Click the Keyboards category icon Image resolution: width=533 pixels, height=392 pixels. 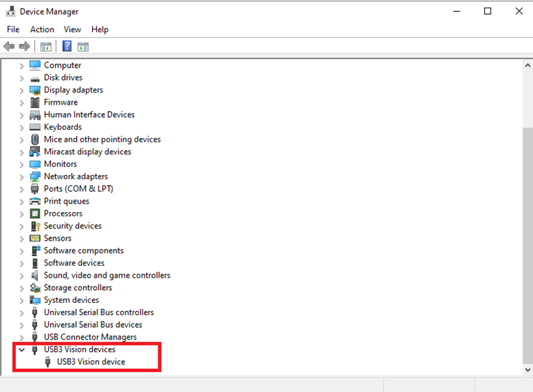[x=35, y=127]
